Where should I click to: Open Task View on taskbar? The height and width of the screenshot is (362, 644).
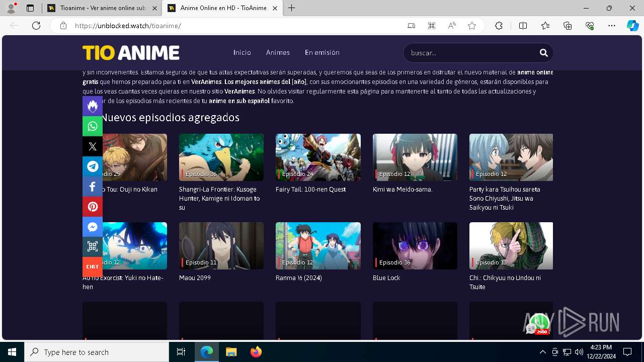click(x=181, y=352)
